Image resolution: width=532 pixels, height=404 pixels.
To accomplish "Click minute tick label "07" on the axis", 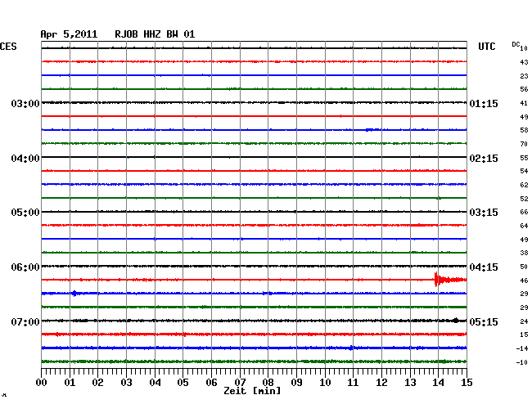I will (240, 382).
